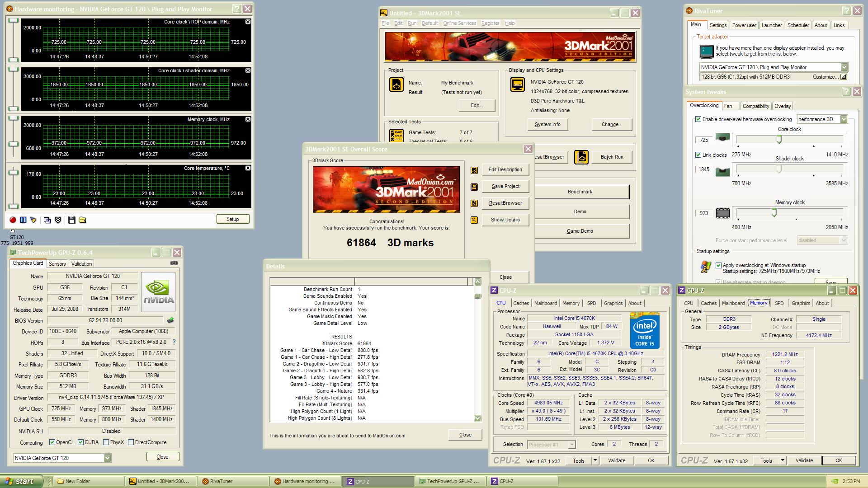Image resolution: width=868 pixels, height=488 pixels.
Task: Start logging with the red record icon
Action: coord(13,220)
